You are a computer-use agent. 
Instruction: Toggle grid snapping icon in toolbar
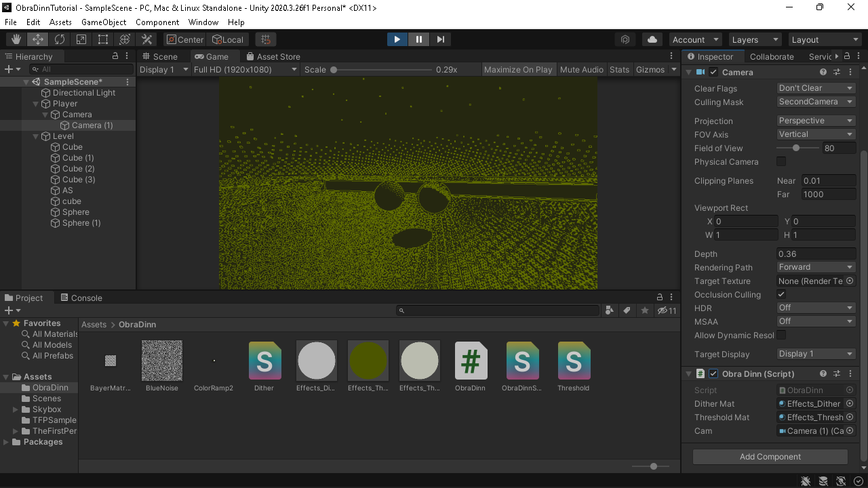point(266,39)
